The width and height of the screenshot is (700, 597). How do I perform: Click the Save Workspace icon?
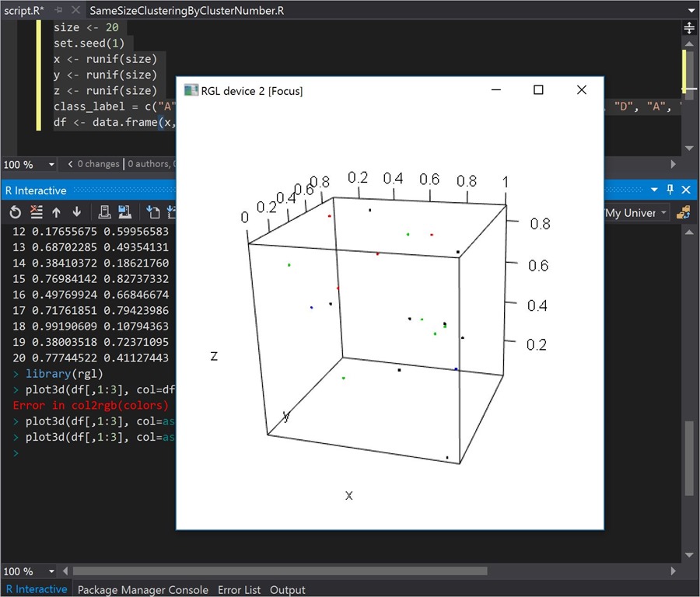(x=124, y=212)
